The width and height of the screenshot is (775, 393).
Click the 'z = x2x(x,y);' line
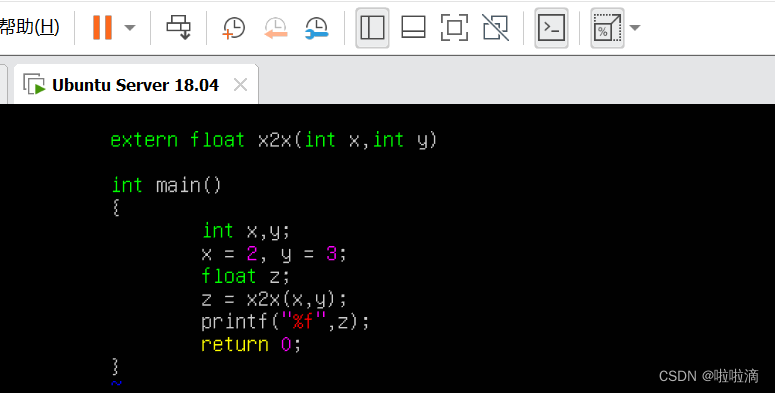click(274, 299)
